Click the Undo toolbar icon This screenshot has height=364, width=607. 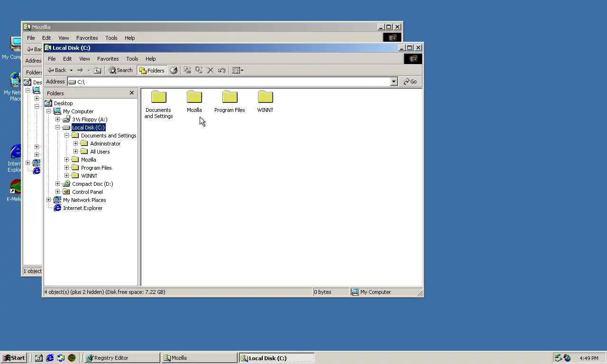click(x=221, y=70)
